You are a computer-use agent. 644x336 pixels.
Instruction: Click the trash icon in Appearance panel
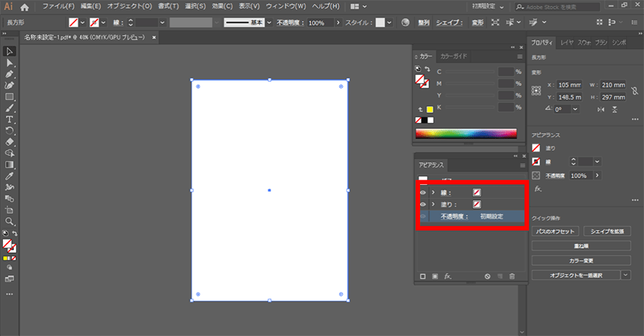(512, 276)
